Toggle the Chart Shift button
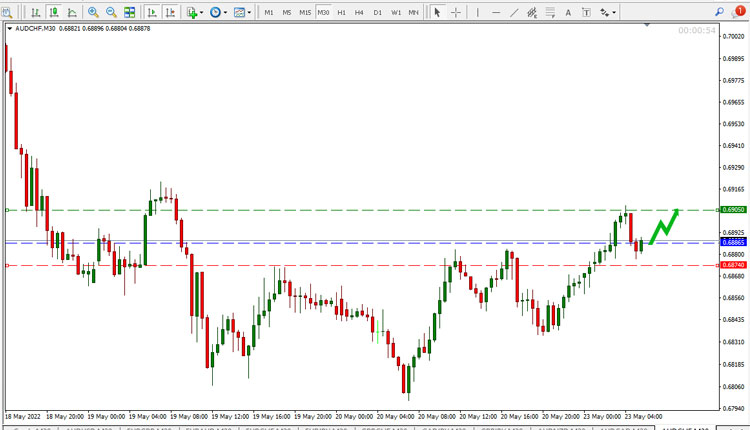Viewport: 750px width, 430px height. tap(170, 12)
